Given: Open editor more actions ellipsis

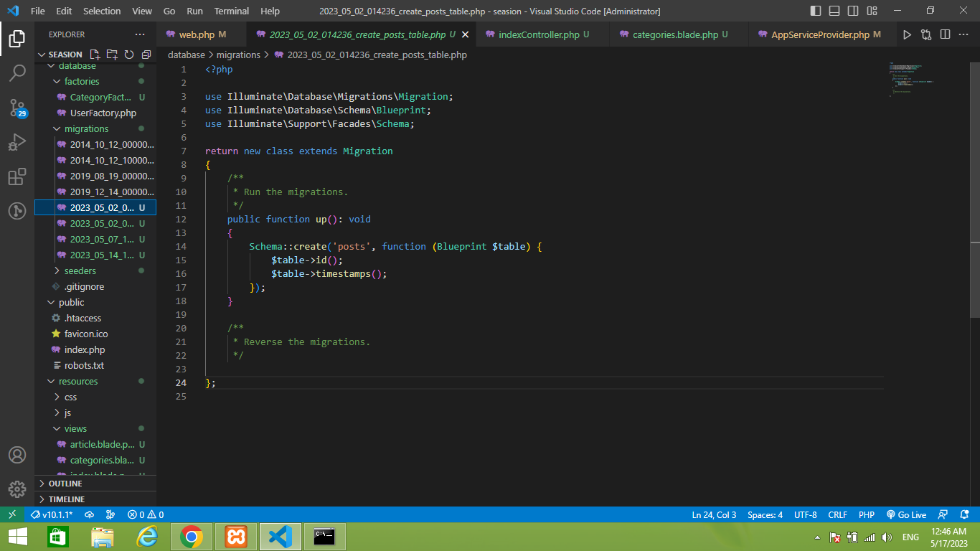Looking at the screenshot, I should coord(963,34).
